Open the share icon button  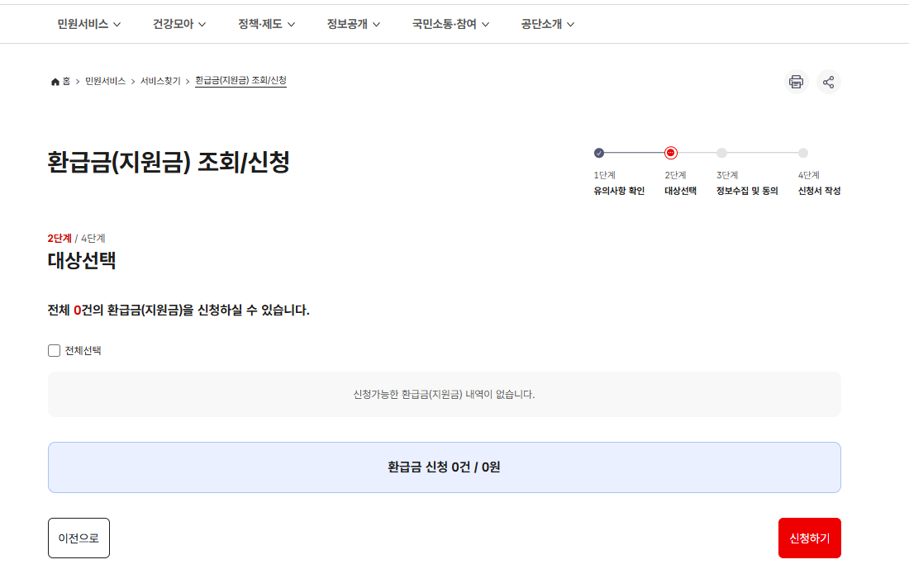(828, 82)
